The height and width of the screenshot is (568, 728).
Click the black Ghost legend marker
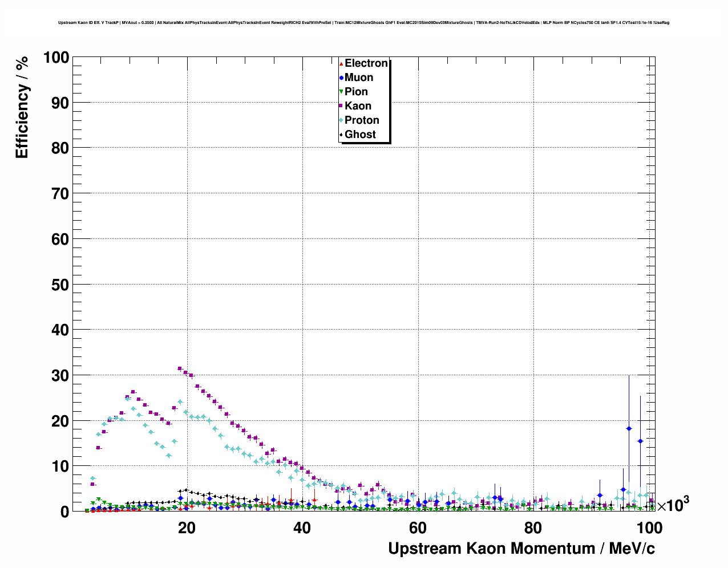coord(341,135)
